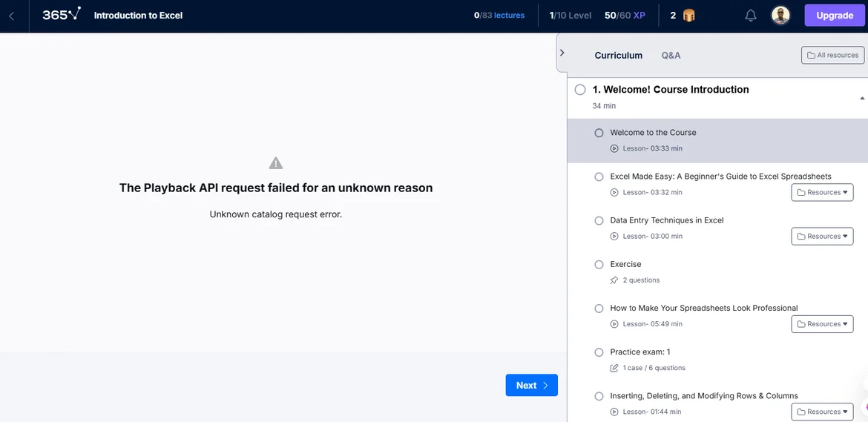This screenshot has height=422, width=868.
Task: Go back using the header arrow
Action: pyautogui.click(x=12, y=16)
